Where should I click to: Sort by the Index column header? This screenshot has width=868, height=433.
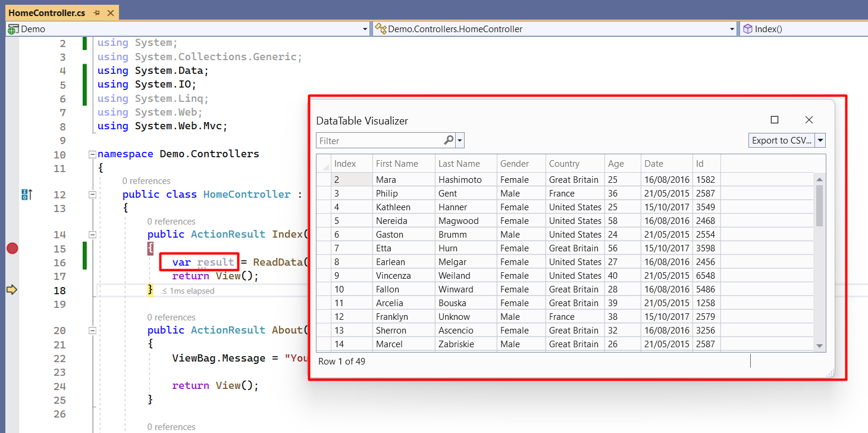[352, 164]
